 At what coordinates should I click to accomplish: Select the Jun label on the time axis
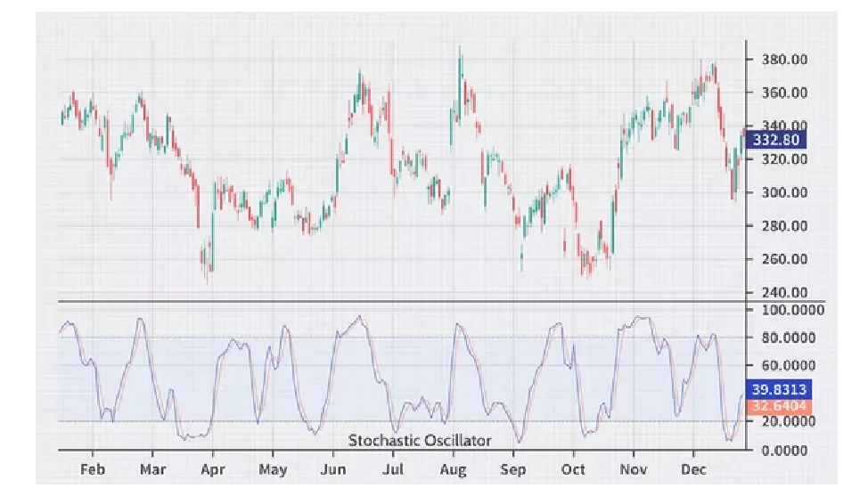click(333, 469)
